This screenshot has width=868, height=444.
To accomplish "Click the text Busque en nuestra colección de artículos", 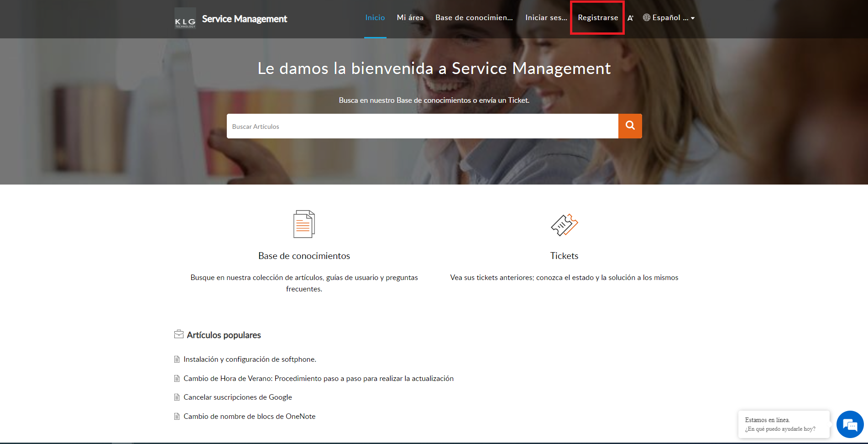I will [x=304, y=283].
